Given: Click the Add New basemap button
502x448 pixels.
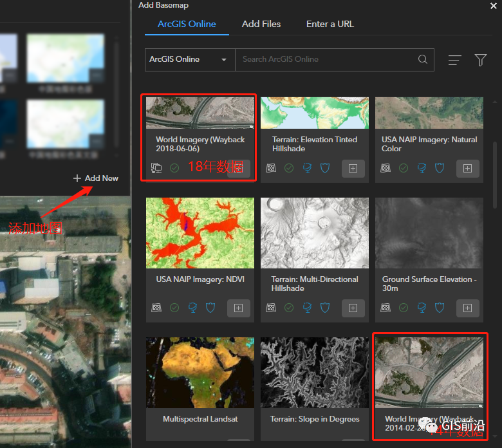Looking at the screenshot, I should coord(96,178).
